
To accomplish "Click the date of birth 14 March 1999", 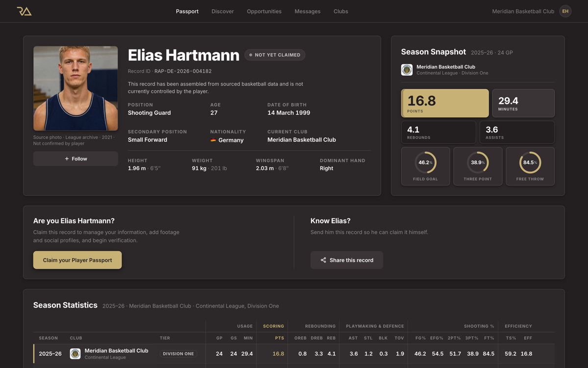I will [289, 113].
